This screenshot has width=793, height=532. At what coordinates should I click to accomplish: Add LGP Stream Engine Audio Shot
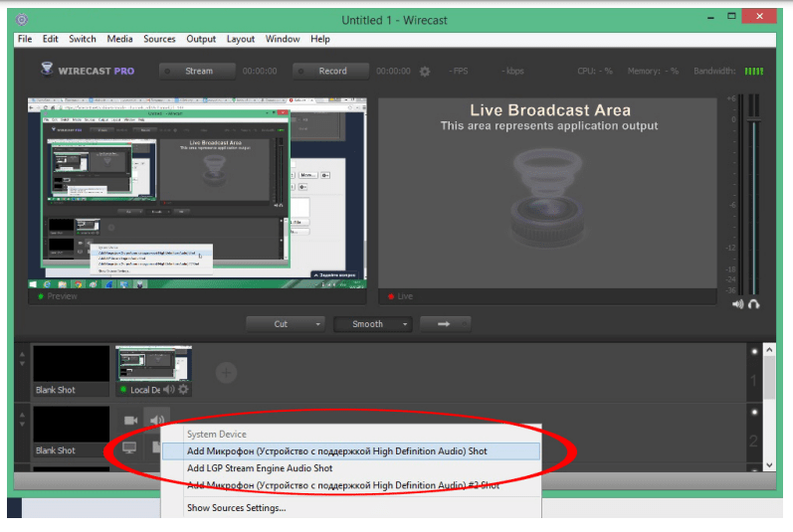pyautogui.click(x=351, y=468)
